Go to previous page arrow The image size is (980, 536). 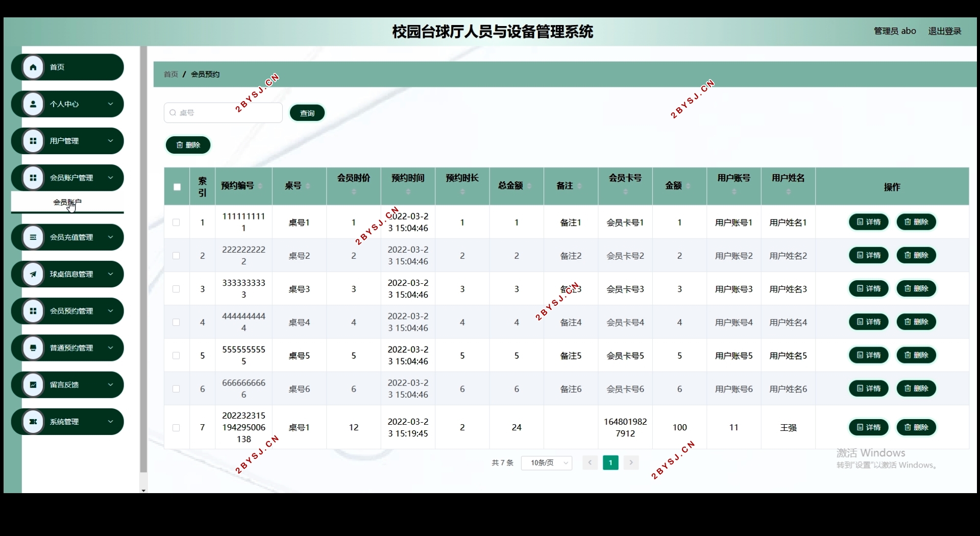tap(590, 463)
